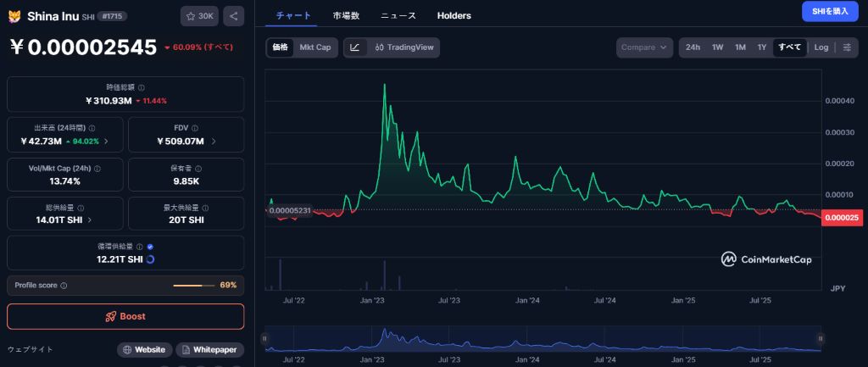
Task: Open the Whitepaper link
Action: [209, 349]
